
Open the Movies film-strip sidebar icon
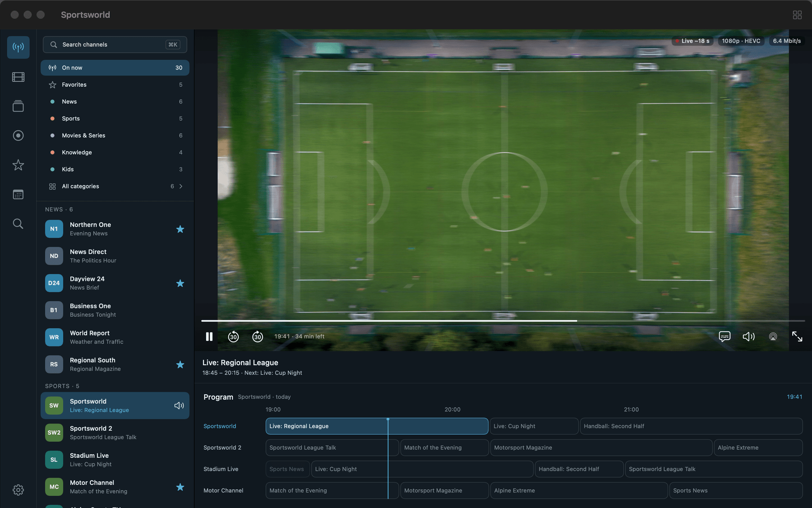point(18,77)
